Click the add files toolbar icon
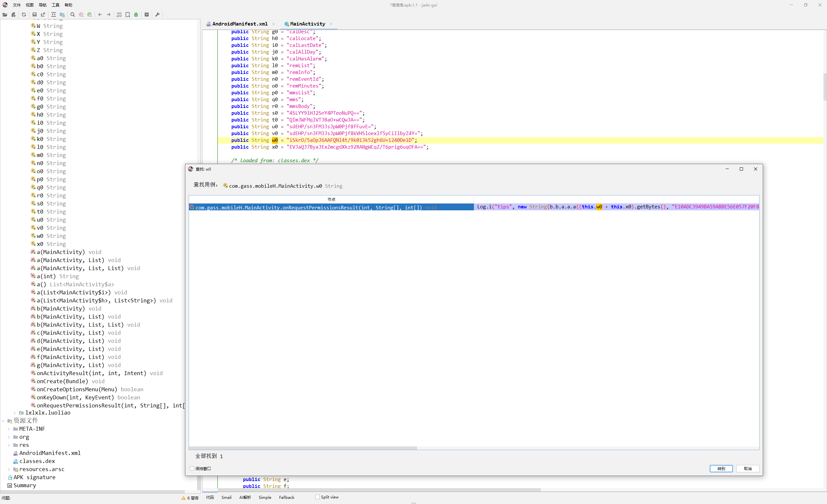 14,15
